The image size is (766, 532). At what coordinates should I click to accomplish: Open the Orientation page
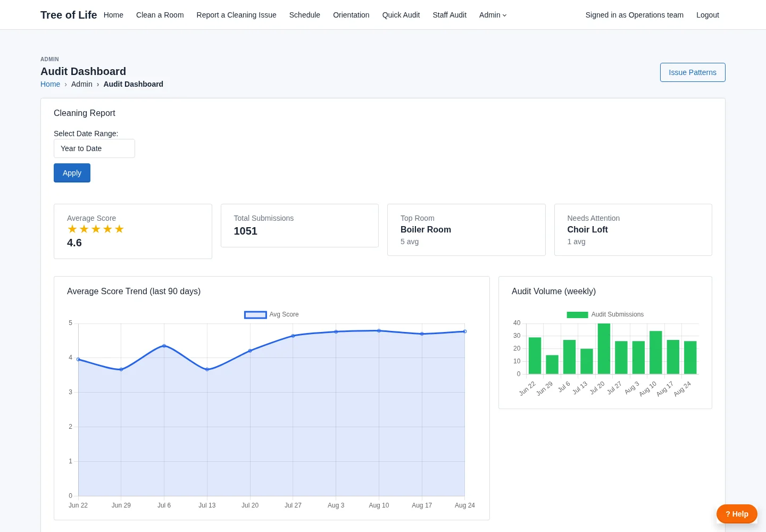coord(351,15)
